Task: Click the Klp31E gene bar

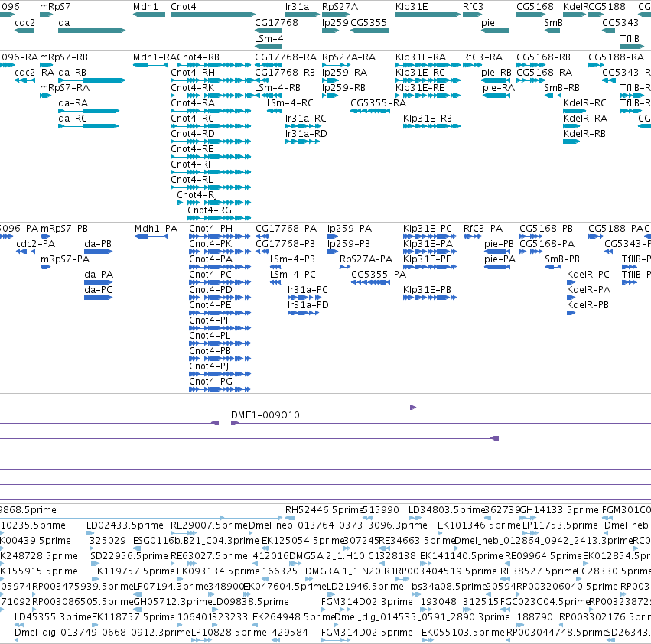Action: point(428,15)
